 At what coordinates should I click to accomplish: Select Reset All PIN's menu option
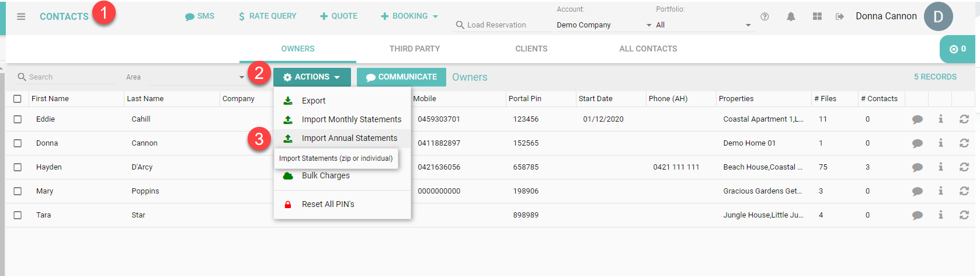pos(328,204)
